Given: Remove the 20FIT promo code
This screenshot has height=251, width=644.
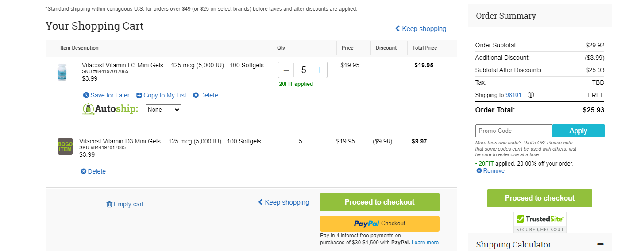Looking at the screenshot, I should (490, 171).
